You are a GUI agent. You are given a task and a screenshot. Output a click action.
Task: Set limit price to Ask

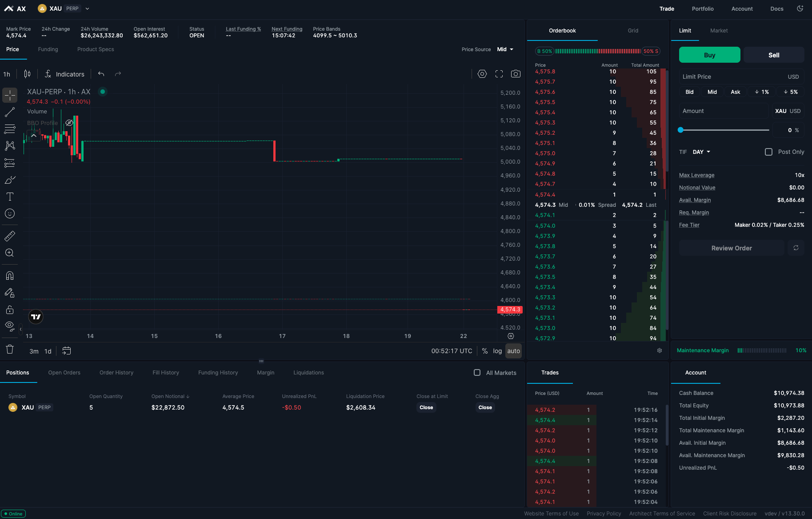pyautogui.click(x=736, y=92)
